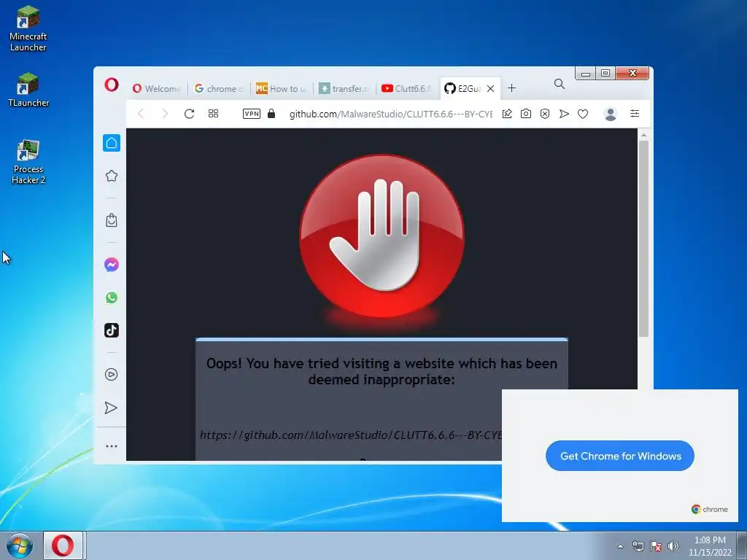The height and width of the screenshot is (560, 747).
Task: Open the profile account icon
Action: pyautogui.click(x=611, y=114)
